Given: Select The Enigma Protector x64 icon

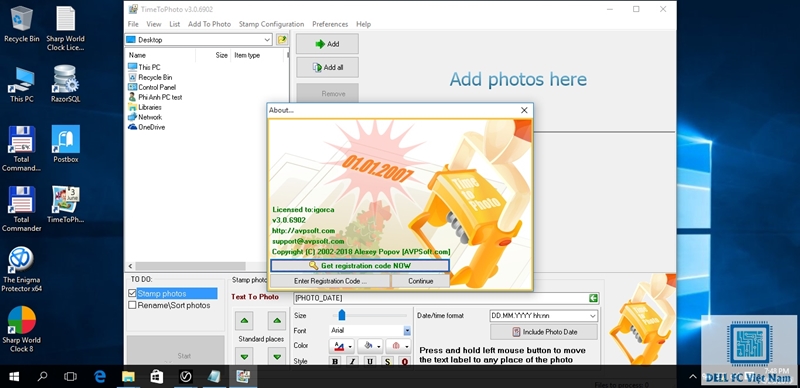Looking at the screenshot, I should pos(21,269).
